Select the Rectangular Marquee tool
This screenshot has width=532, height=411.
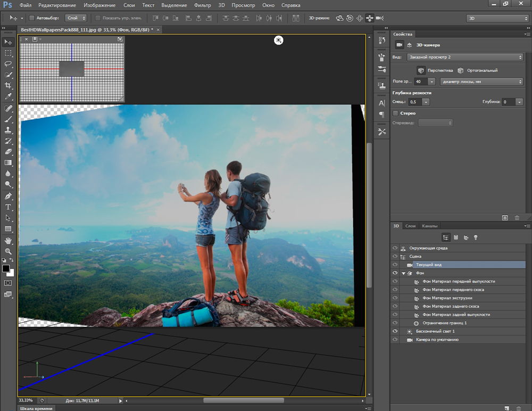click(8, 53)
